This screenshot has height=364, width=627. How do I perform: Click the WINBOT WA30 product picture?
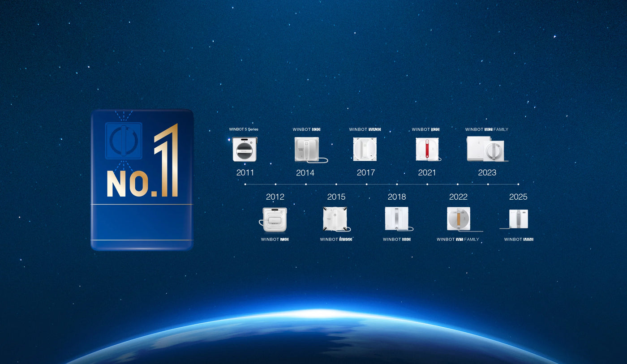tap(365, 149)
